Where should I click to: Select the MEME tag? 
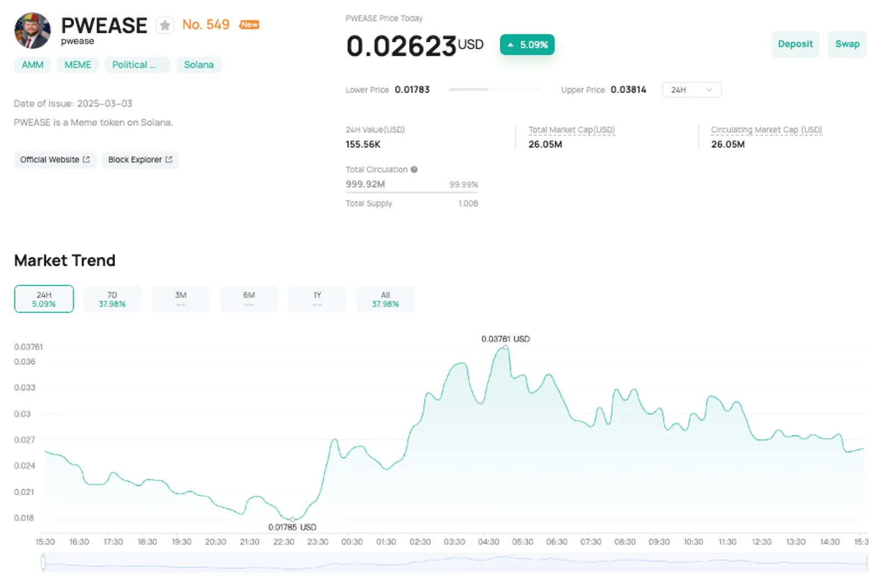(x=78, y=65)
